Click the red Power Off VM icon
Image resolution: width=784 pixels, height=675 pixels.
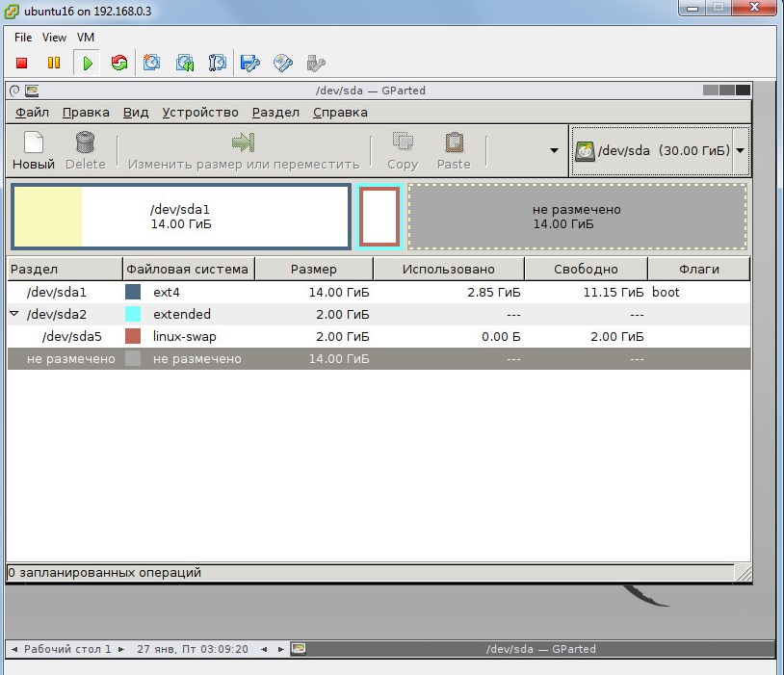21,63
